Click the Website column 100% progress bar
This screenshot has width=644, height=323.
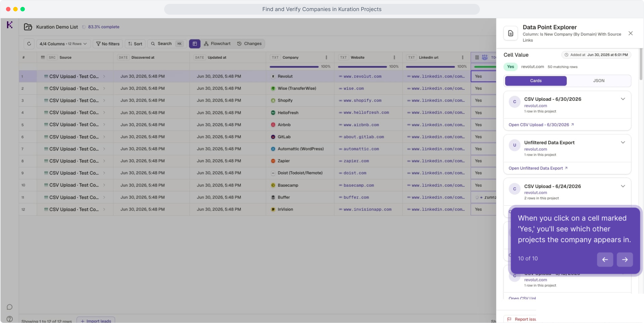click(362, 67)
